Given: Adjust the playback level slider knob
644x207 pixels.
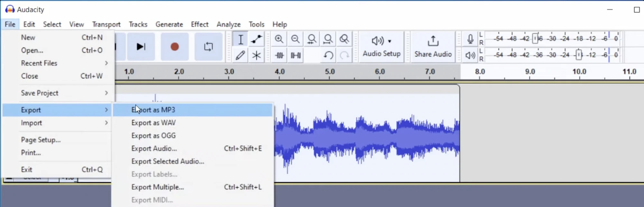Looking at the screenshot, I should 579,55.
